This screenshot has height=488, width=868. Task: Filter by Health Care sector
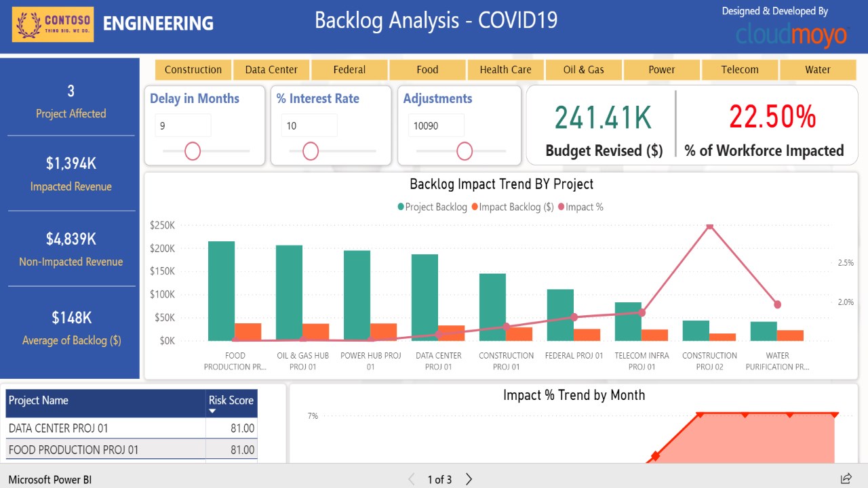click(x=505, y=70)
